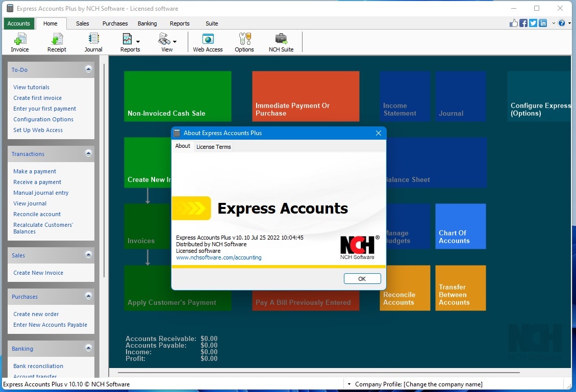Open Configuration Options link
Image resolution: width=576 pixels, height=392 pixels.
coord(43,119)
